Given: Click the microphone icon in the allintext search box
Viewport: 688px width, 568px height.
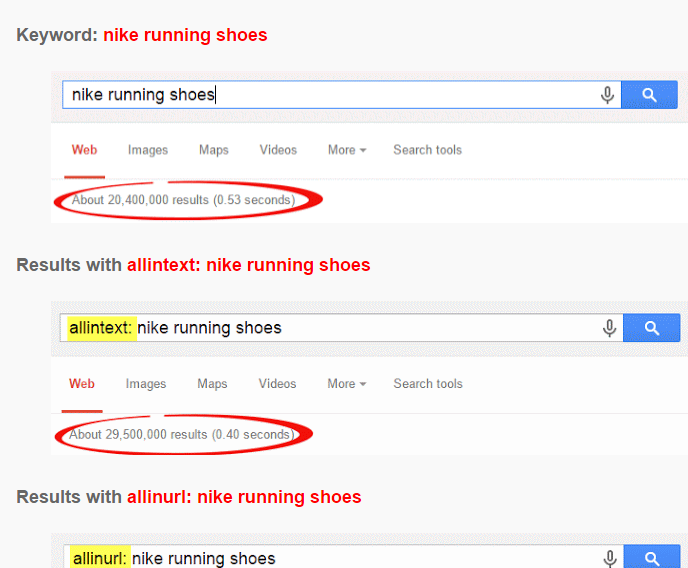Looking at the screenshot, I should (x=609, y=328).
